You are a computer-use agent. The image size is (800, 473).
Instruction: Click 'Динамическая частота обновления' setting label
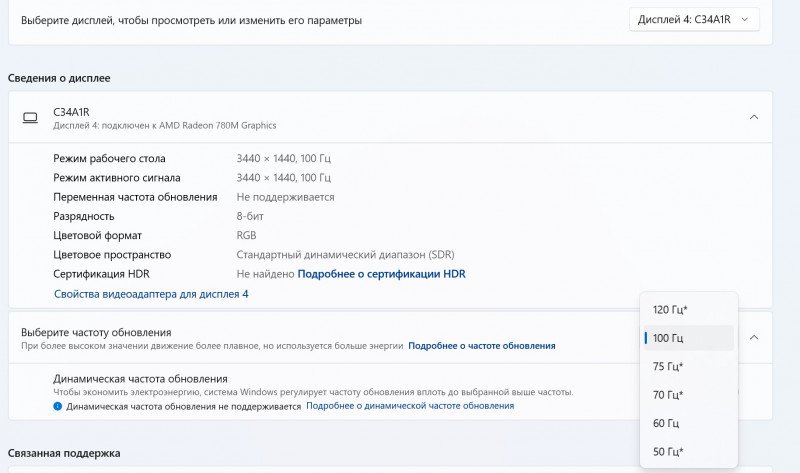[x=140, y=379]
